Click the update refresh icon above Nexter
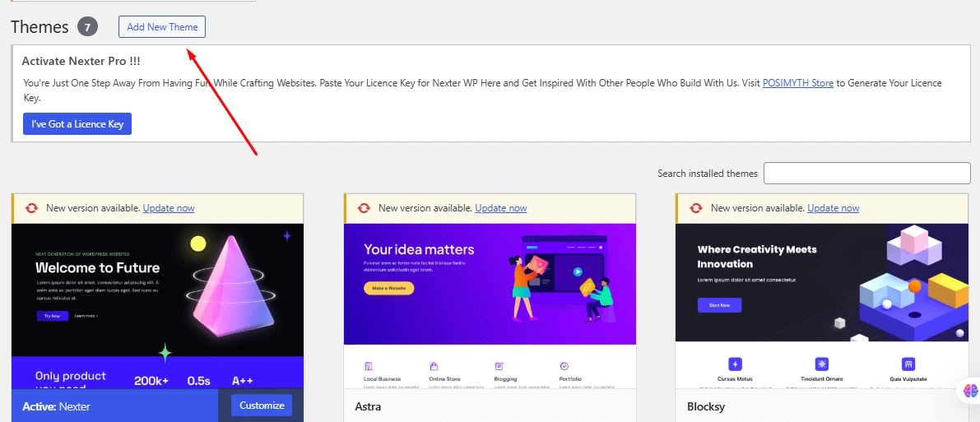This screenshot has height=422, width=980. (x=32, y=208)
